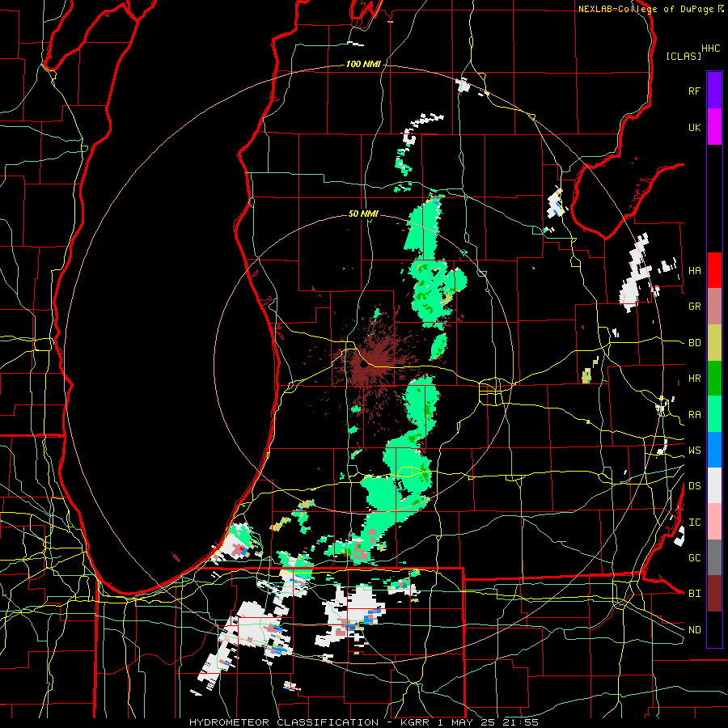This screenshot has height=728, width=728.
Task: Click the NEXLAB-College of DuPage credit text
Action: pyautogui.click(x=647, y=9)
